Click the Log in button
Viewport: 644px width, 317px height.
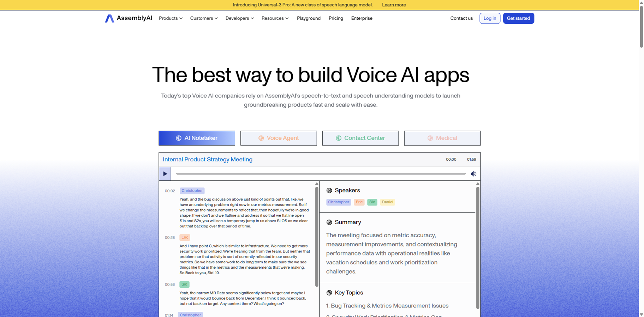pyautogui.click(x=490, y=18)
